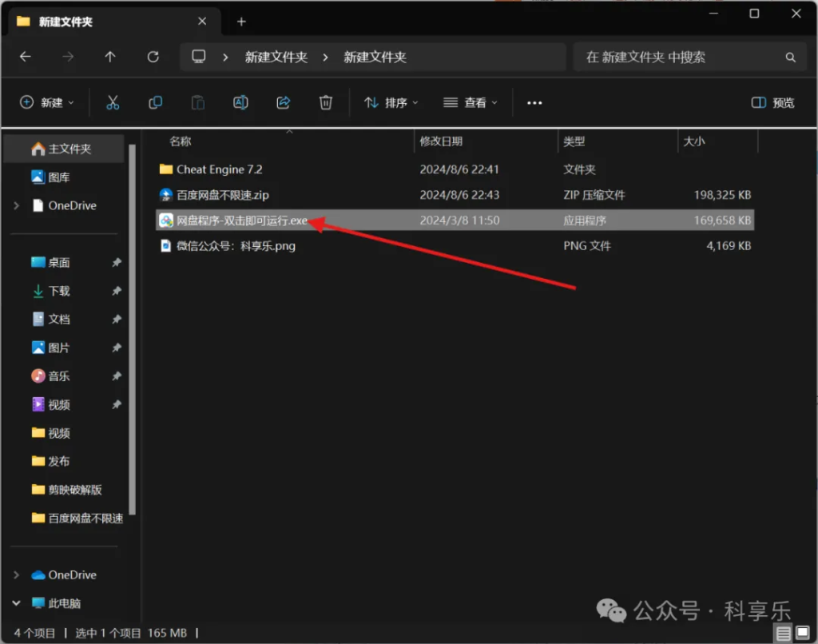Unpin 桌面 using its pin icon
Screen dimensions: 818x644
click(x=117, y=263)
